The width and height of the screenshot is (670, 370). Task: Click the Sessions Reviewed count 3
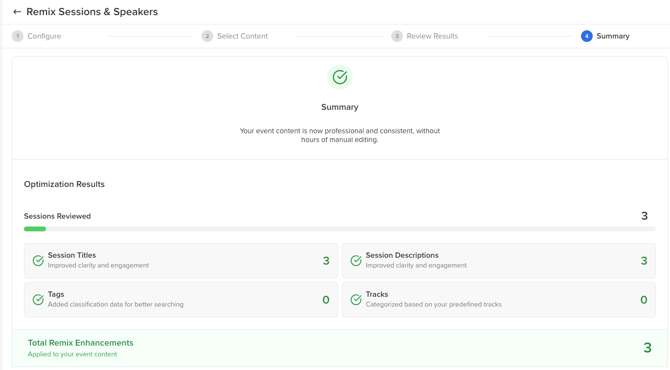(x=644, y=216)
